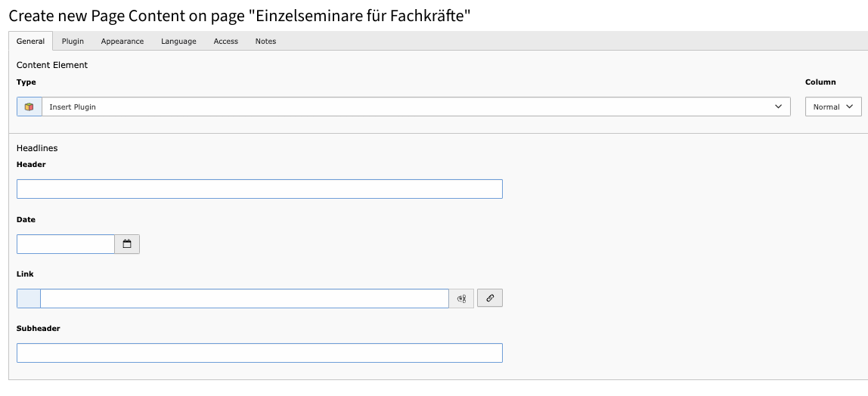Image resolution: width=868 pixels, height=396 pixels.
Task: Click into the Date input field
Action: coord(66,244)
